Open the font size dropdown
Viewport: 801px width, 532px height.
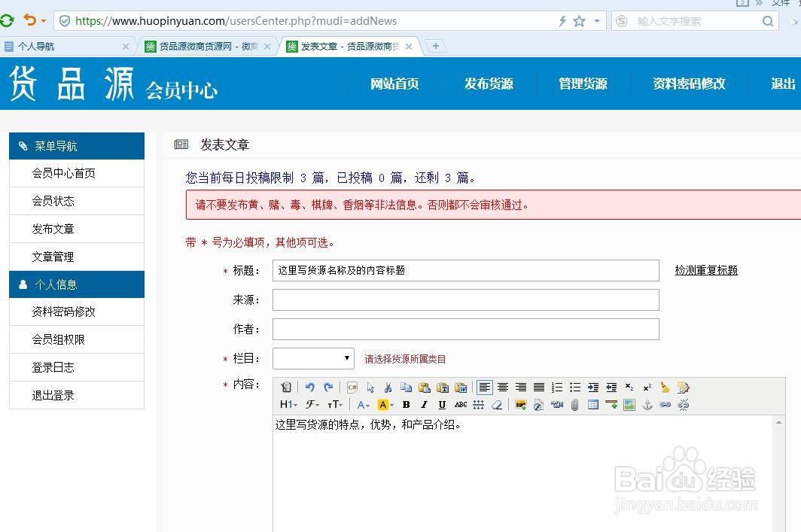tap(333, 405)
